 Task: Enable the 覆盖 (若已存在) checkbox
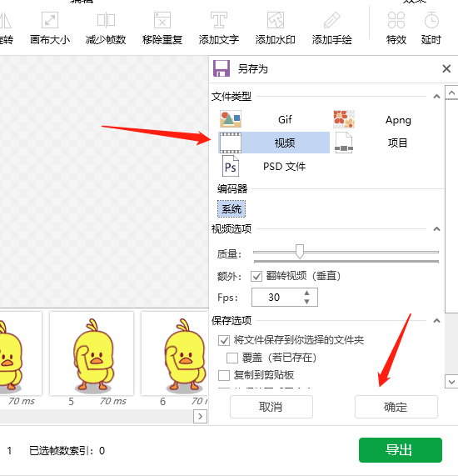point(232,358)
